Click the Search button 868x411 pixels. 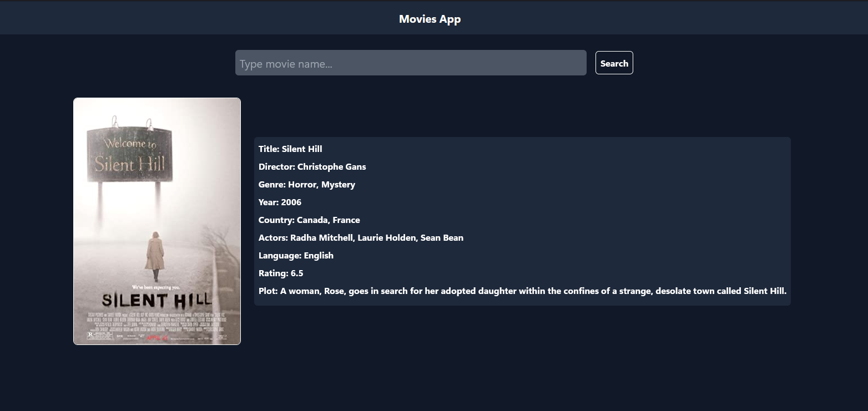pos(614,63)
